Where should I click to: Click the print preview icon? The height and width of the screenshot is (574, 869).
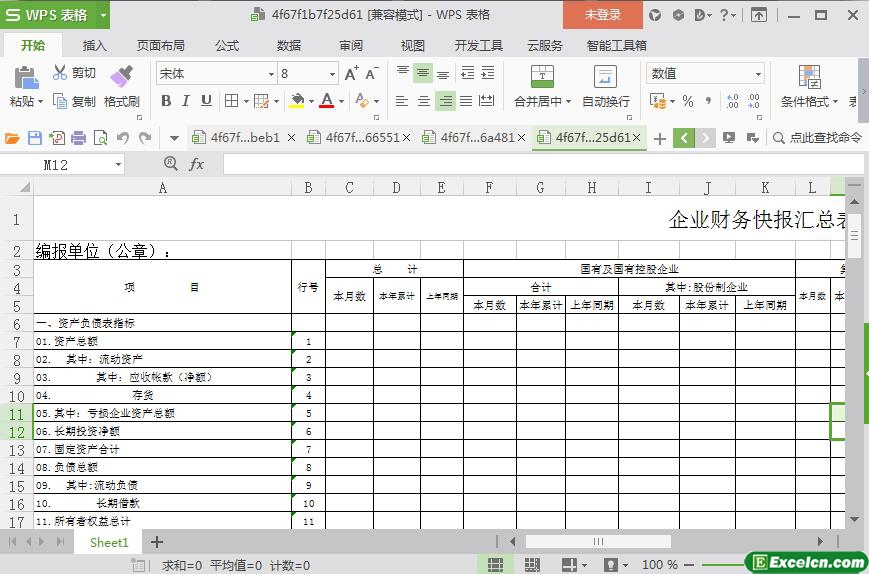(x=100, y=138)
